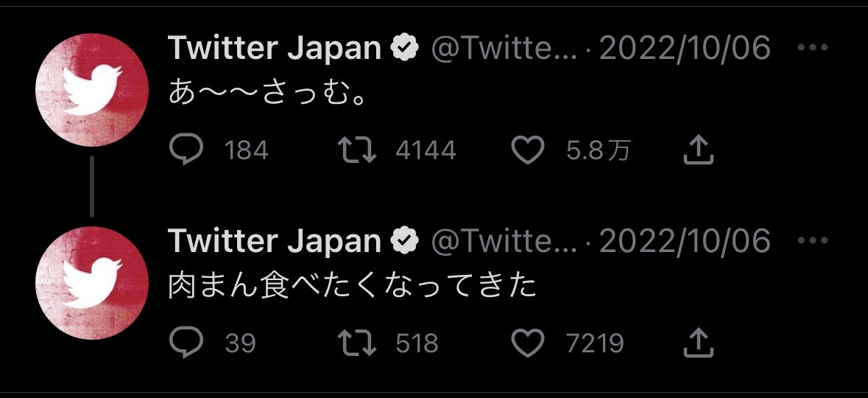Like the tweet with 7219 likes
Screen dimensions: 868x398
(527, 343)
